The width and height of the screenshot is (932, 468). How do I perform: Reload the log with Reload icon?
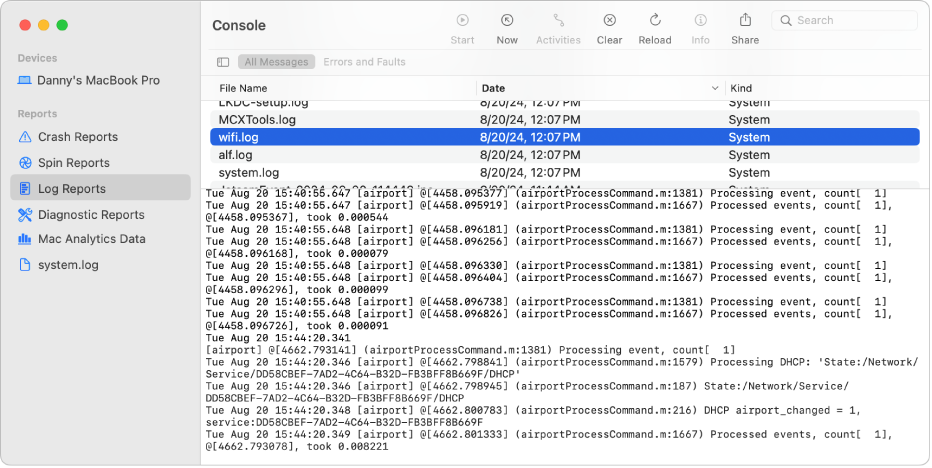pyautogui.click(x=654, y=20)
